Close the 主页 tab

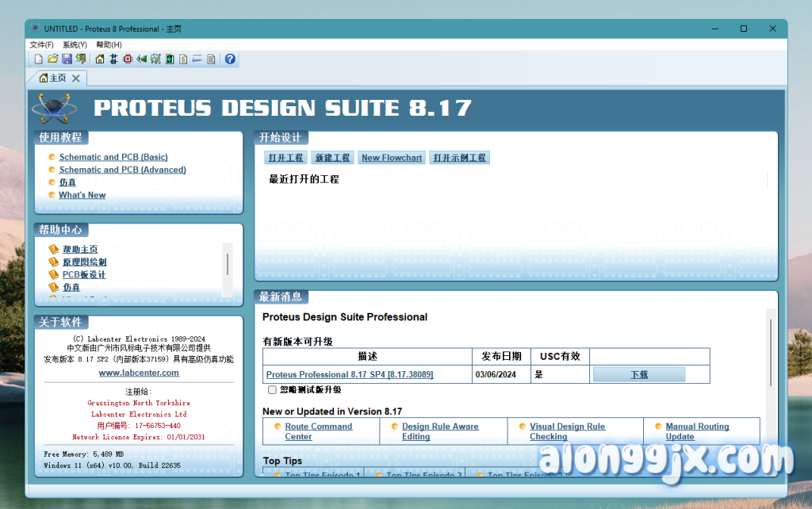click(x=76, y=78)
